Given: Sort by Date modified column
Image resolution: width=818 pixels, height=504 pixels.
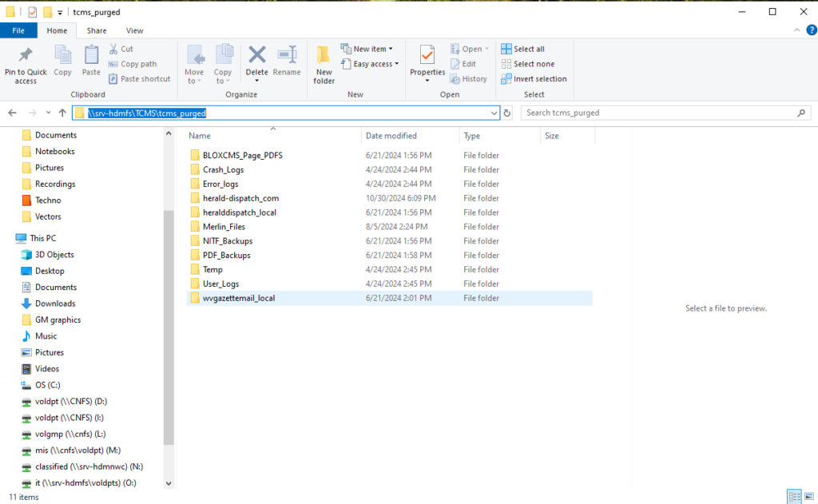Looking at the screenshot, I should pos(391,136).
